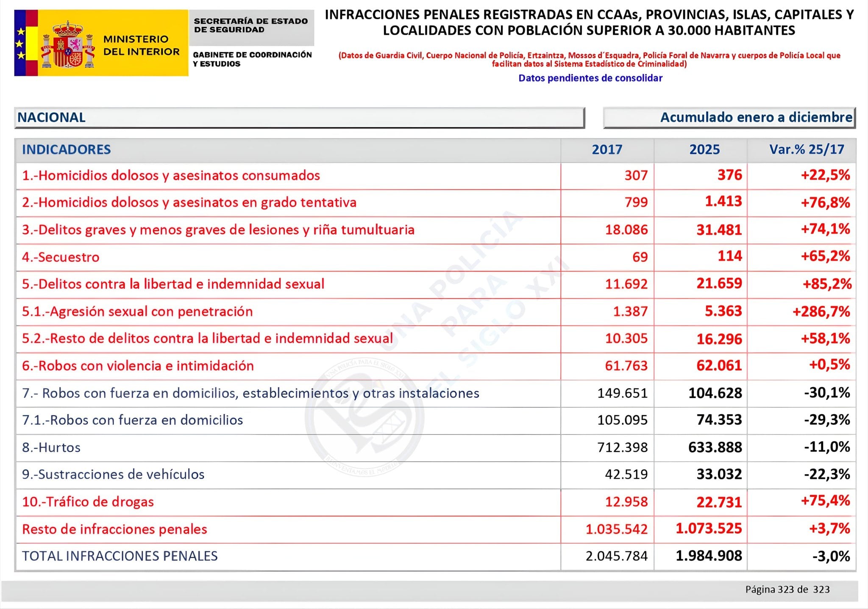Click 10.-Tráfico de drogas row label
This screenshot has height=609, width=868.
click(x=88, y=502)
